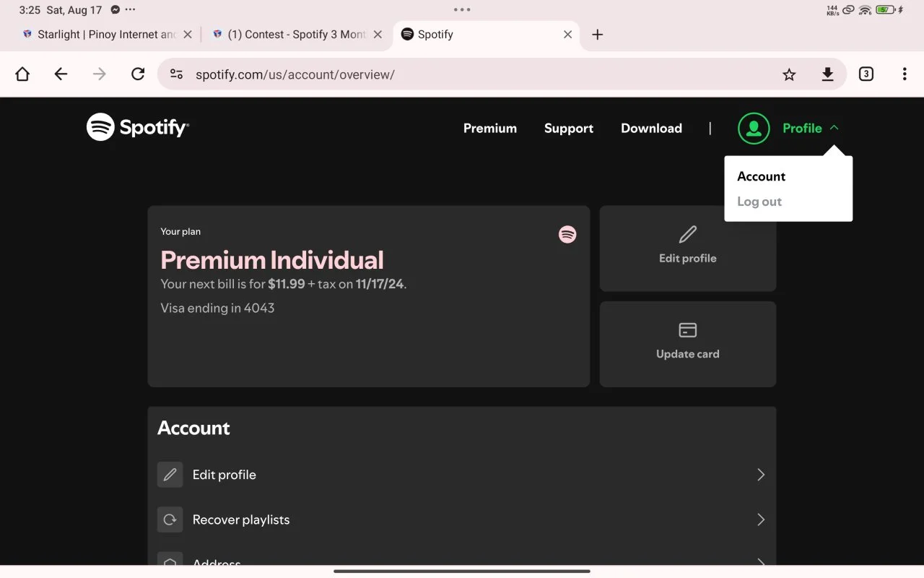Click the Edit profile card with pencil
Image resolution: width=924 pixels, height=578 pixels.
point(688,249)
